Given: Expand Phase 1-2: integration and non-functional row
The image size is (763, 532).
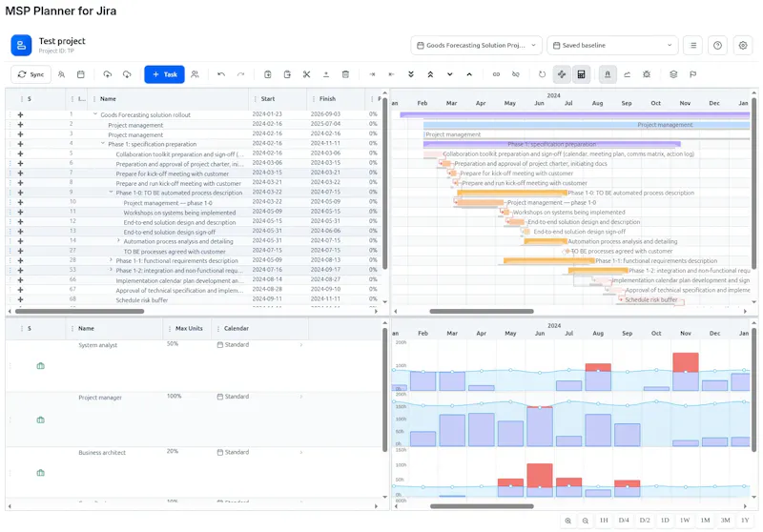Looking at the screenshot, I should (x=111, y=270).
